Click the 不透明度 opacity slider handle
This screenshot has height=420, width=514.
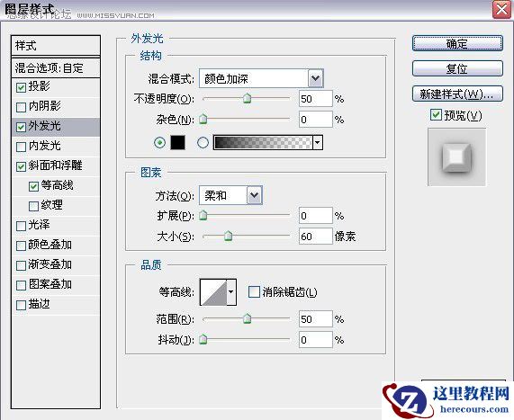pos(247,98)
